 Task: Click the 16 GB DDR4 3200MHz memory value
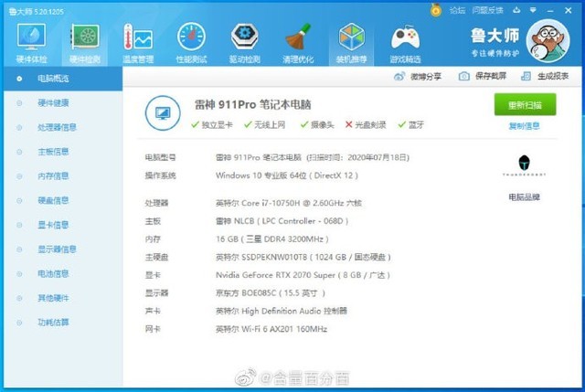coord(272,239)
